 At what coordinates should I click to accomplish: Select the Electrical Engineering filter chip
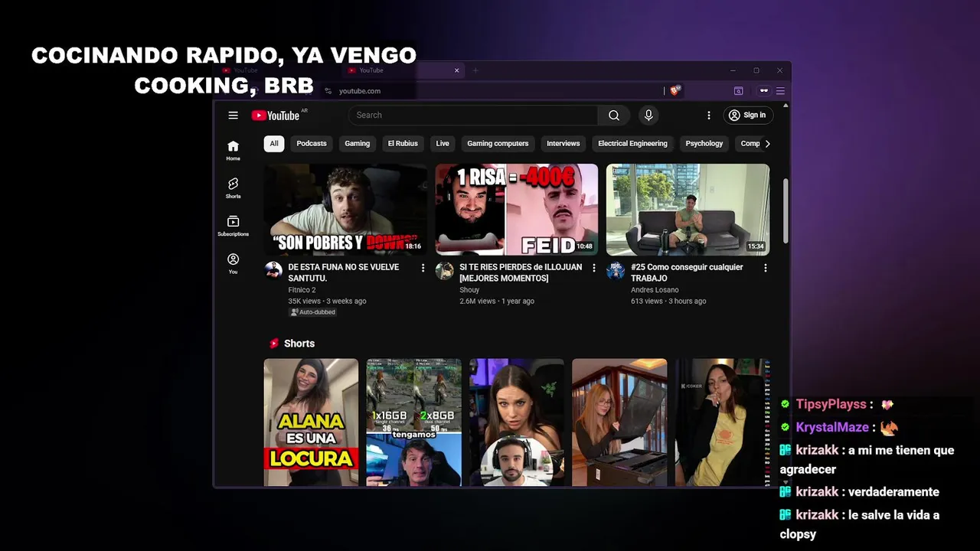point(632,144)
